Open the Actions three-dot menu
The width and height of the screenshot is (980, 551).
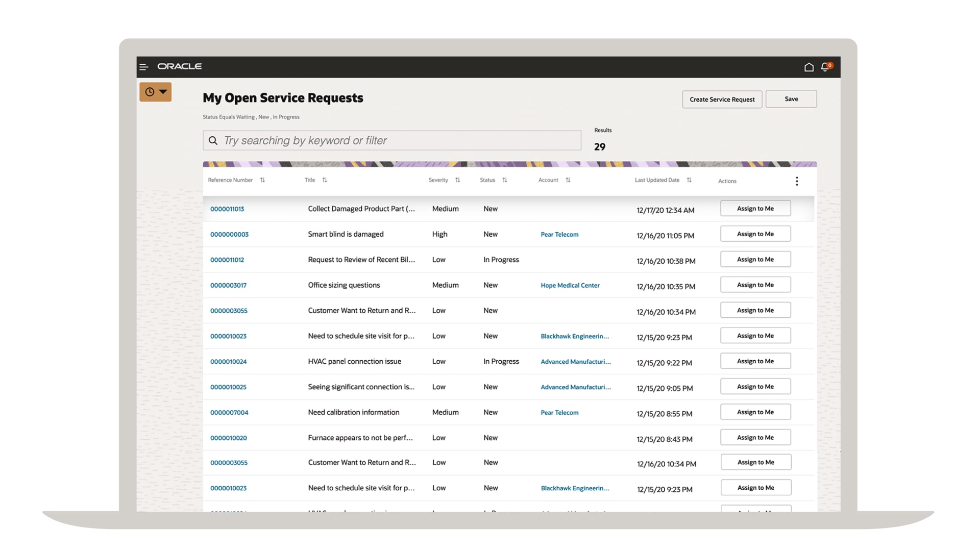(796, 181)
